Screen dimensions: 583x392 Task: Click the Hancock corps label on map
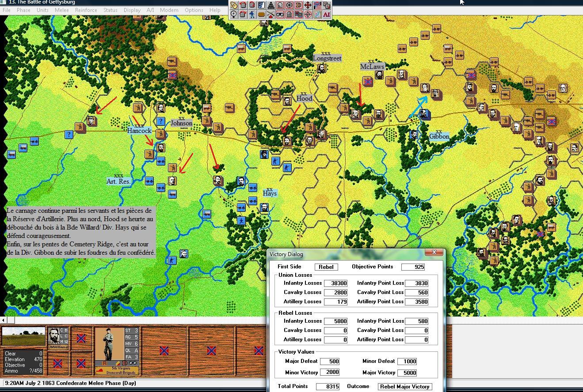pyautogui.click(x=140, y=131)
